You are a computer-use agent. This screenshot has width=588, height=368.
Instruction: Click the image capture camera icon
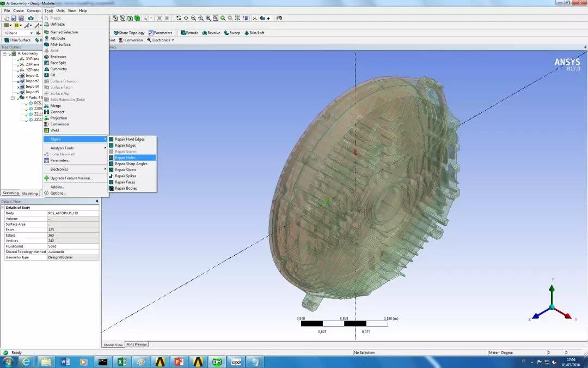[30, 18]
